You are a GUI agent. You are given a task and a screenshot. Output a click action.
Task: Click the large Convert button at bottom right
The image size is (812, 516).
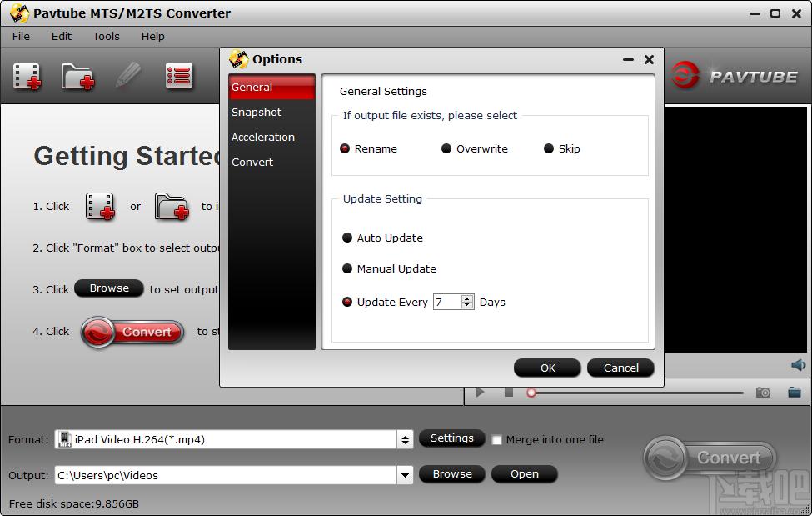click(710, 458)
